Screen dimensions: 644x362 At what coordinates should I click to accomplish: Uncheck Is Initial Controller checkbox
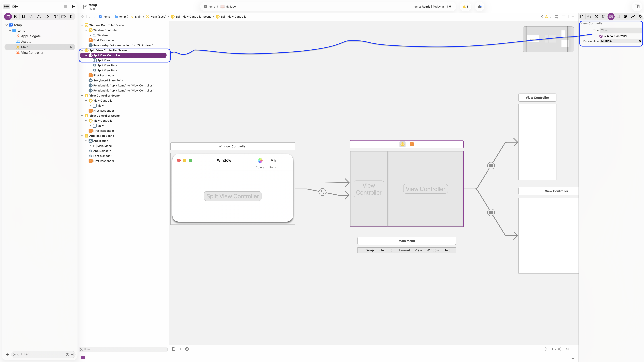(x=601, y=36)
